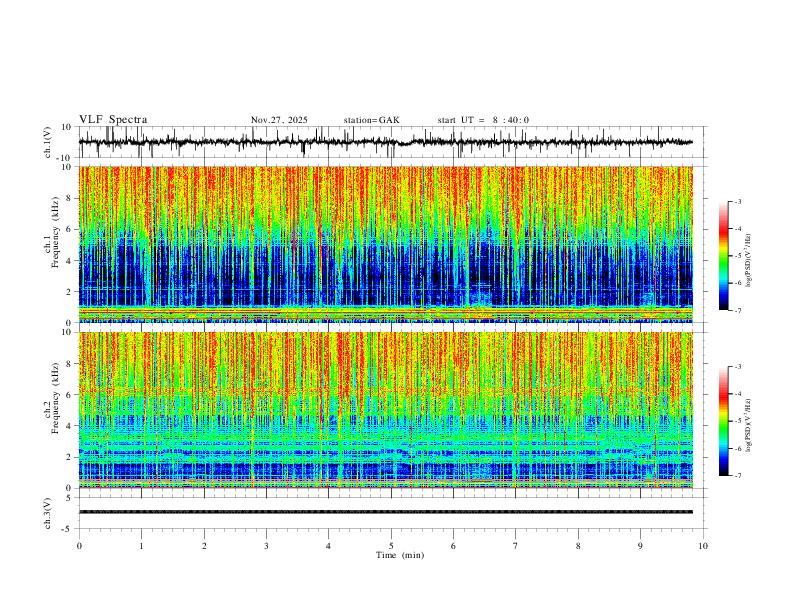The height and width of the screenshot is (612, 792).
Task: Click the -3 label on ch.2 color bar
Action: (737, 367)
